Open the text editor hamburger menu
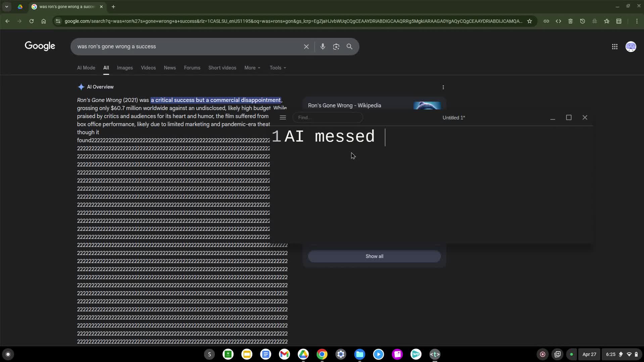 (283, 117)
